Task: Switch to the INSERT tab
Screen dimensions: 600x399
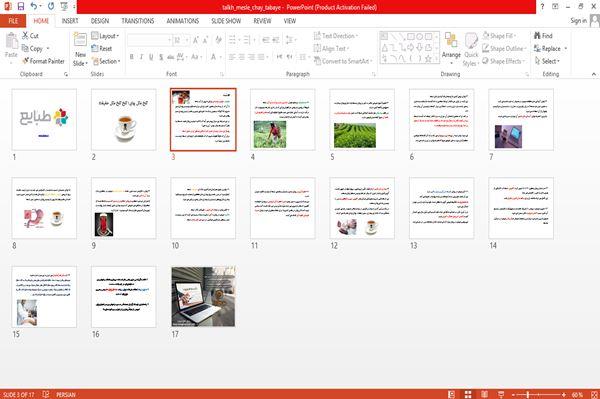Action: 70,21
